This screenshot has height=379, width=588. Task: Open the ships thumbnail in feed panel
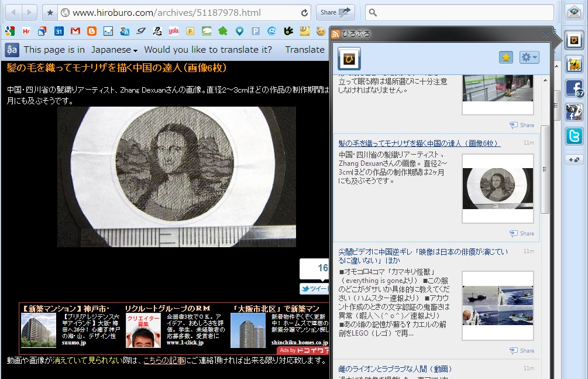pos(498,306)
